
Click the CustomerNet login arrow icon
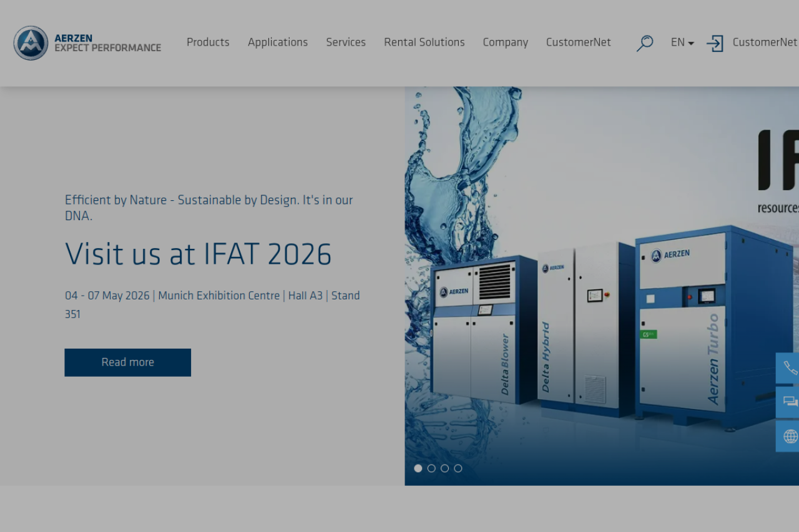[x=715, y=43]
